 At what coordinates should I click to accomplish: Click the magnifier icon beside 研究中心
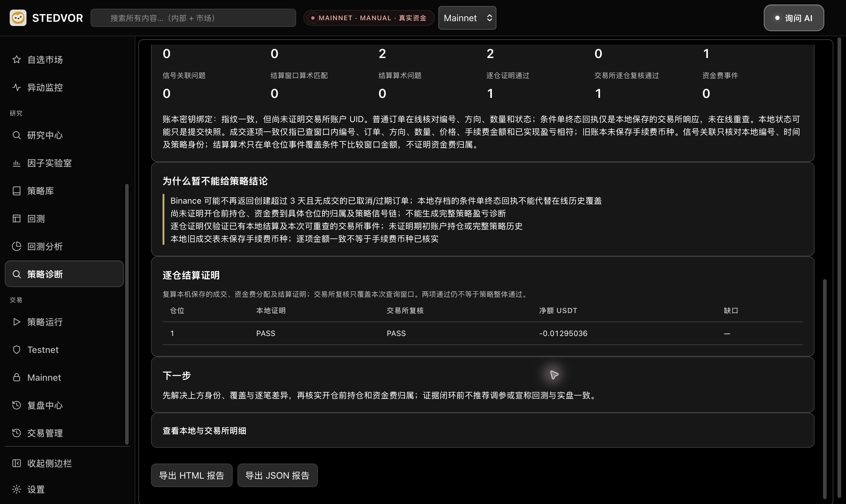(x=16, y=135)
